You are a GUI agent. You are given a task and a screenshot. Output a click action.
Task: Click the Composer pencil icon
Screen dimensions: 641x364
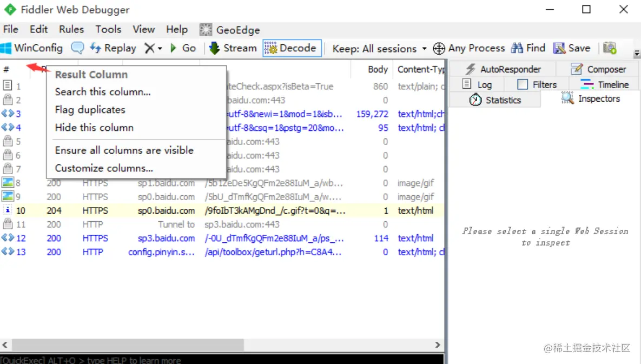[x=577, y=69]
